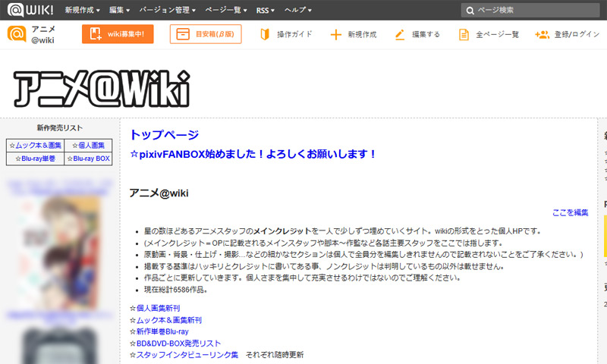Click the 新作発売リスト sidebar heading
The width and height of the screenshot is (607, 364).
click(x=60, y=127)
